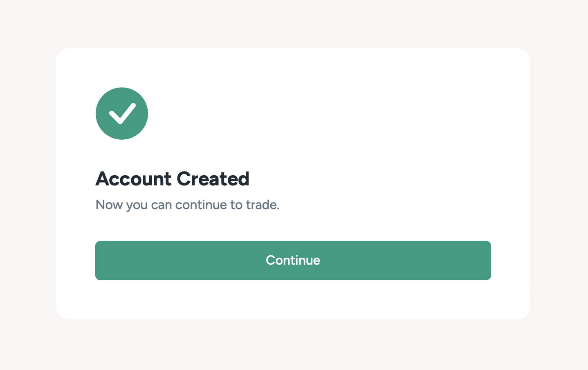
Task: Hit the wide green button below the subtitle
Action: click(293, 261)
